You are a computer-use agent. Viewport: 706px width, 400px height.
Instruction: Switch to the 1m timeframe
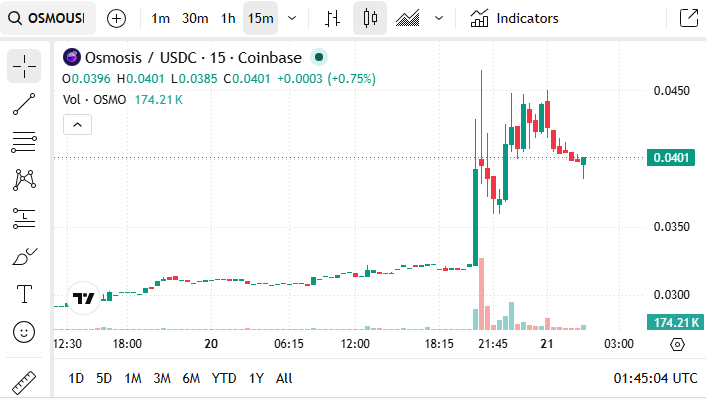tap(160, 18)
